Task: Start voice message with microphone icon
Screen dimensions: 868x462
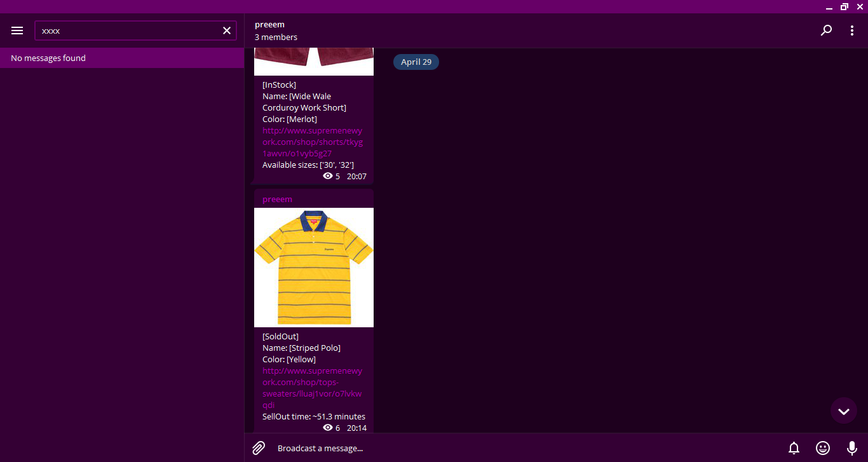Action: 852,448
